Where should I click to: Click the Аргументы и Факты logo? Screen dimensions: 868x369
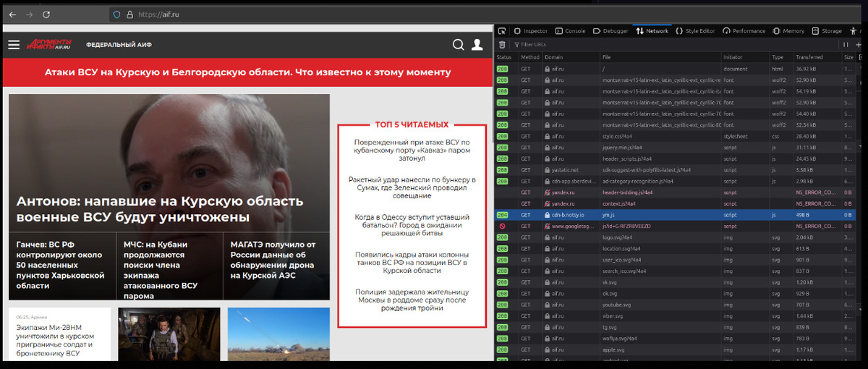click(50, 45)
